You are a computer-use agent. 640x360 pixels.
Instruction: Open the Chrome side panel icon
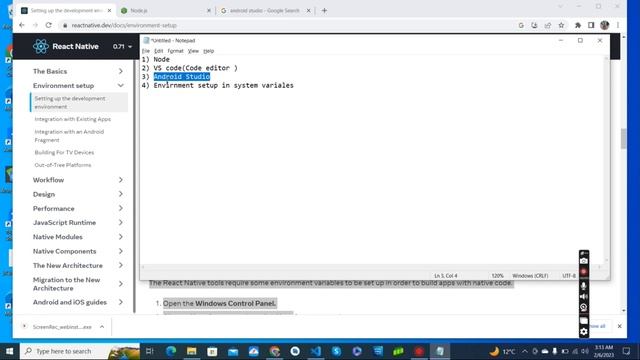(591, 25)
